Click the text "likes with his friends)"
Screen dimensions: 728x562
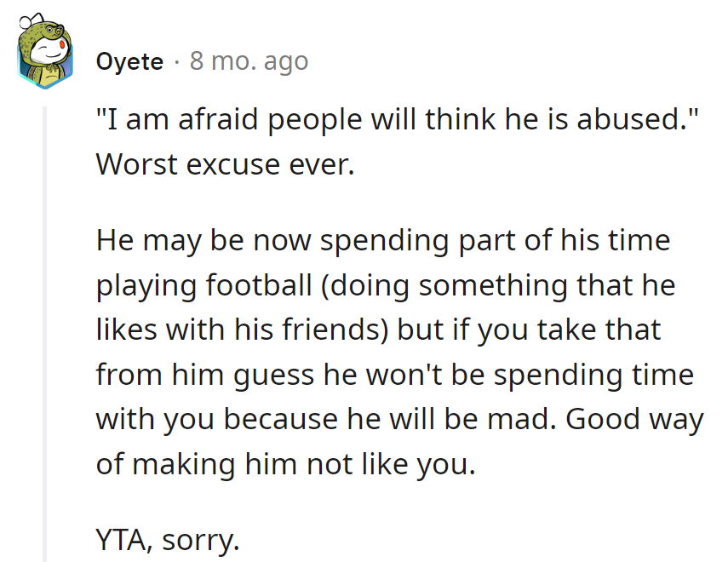[244, 330]
